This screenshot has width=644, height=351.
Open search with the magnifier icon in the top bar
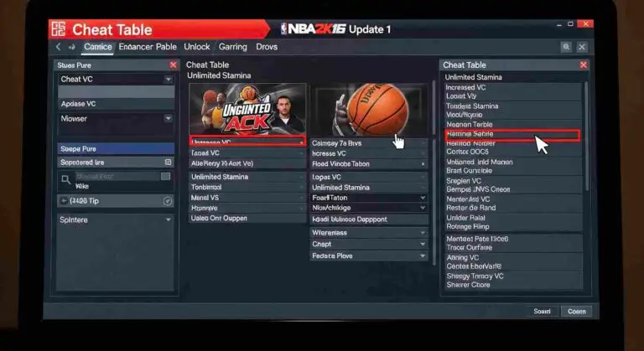coord(566,47)
